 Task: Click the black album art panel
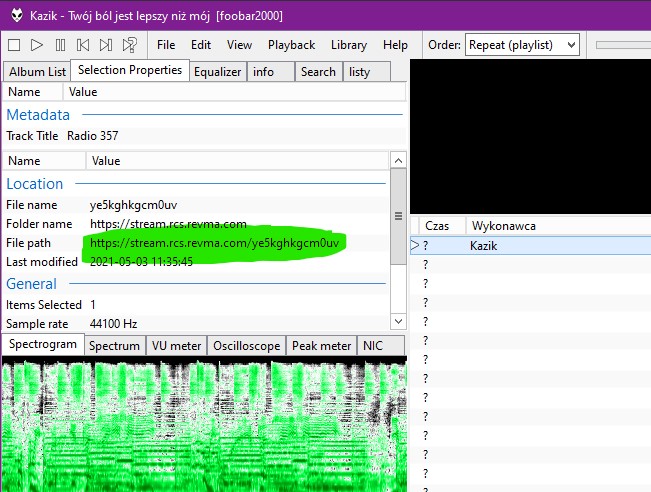tap(531, 136)
